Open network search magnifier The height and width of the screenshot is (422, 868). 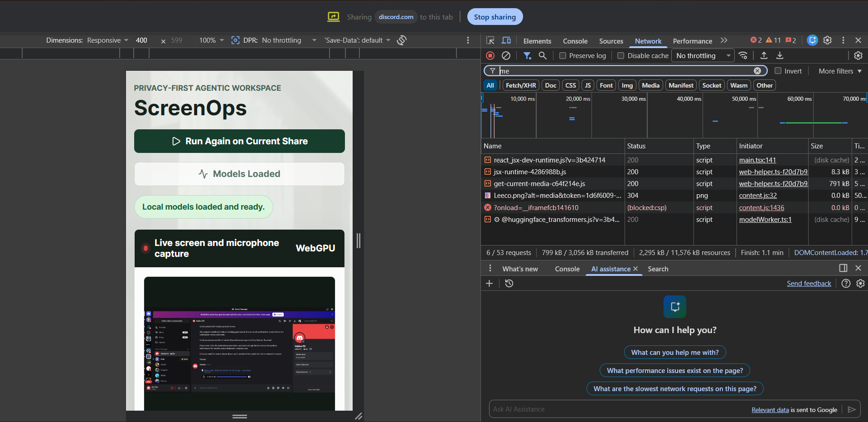(x=543, y=55)
